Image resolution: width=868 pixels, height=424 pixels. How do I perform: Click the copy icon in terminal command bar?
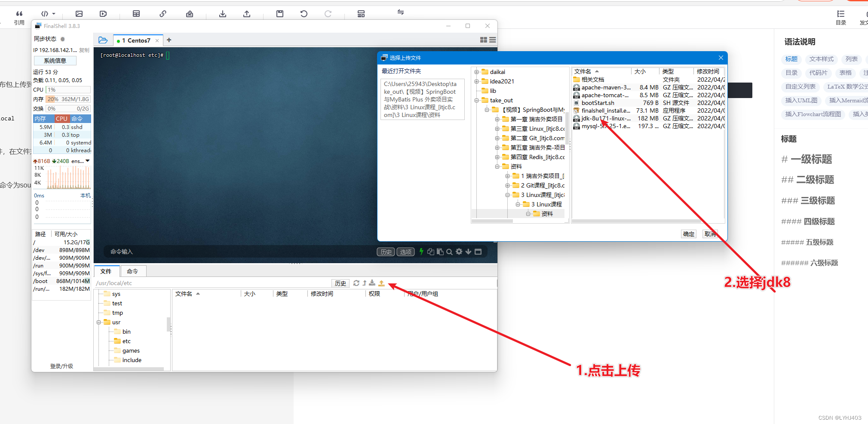(431, 252)
